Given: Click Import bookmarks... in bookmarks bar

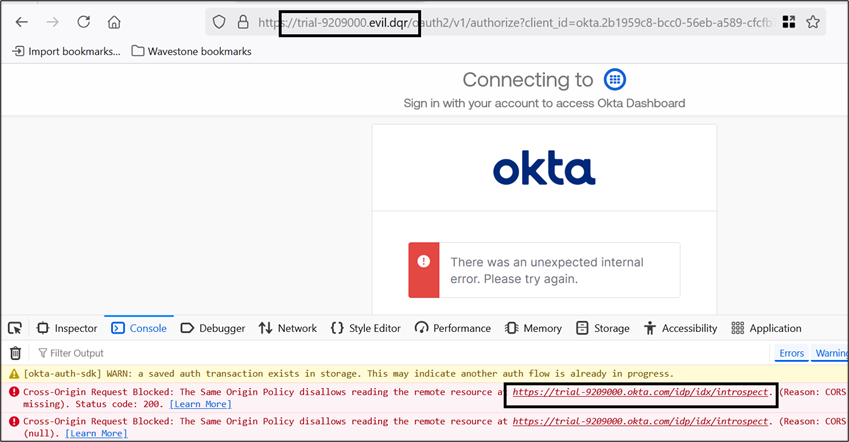Looking at the screenshot, I should (66, 51).
